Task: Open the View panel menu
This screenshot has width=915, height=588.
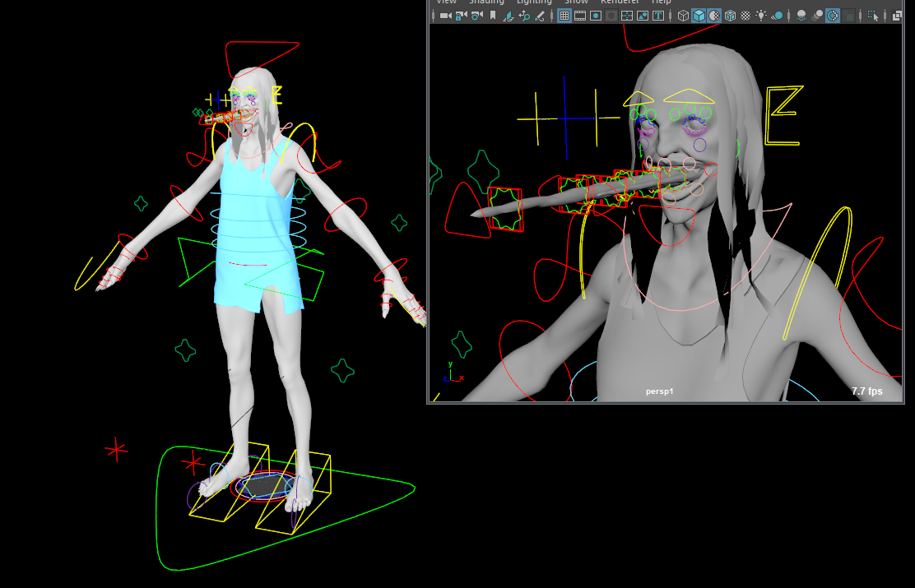Action: (x=447, y=2)
